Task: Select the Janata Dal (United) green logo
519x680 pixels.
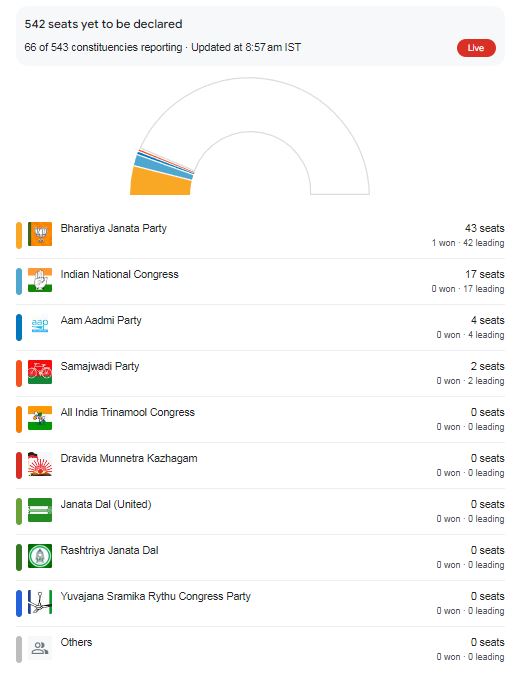Action: click(x=40, y=510)
